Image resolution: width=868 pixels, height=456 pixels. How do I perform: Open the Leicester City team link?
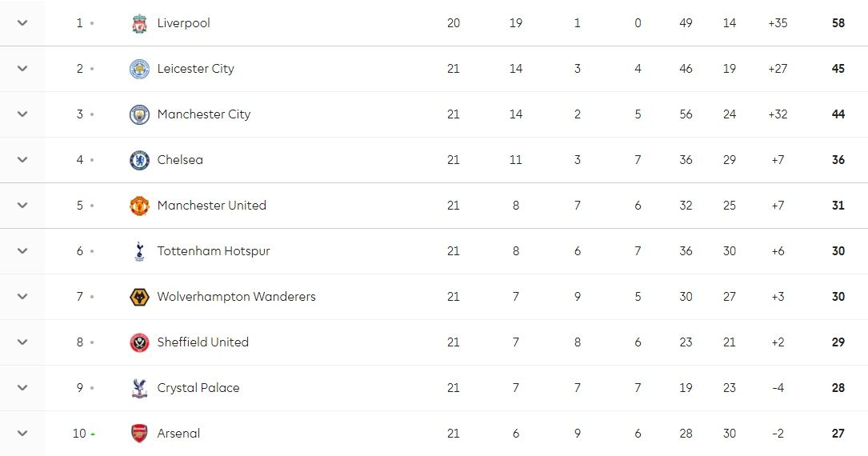click(x=195, y=69)
